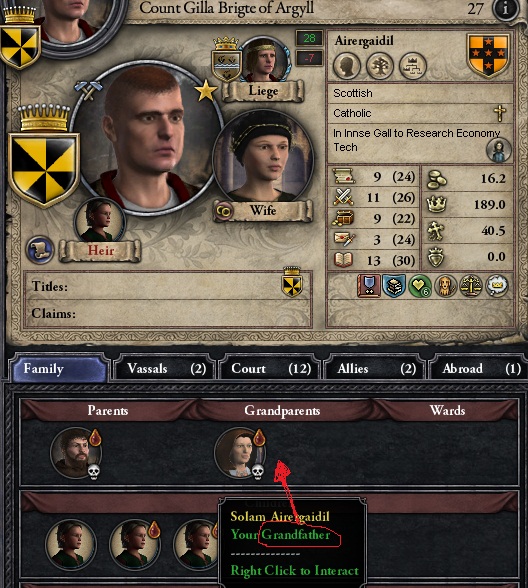Click the Airergaidil dynasty coat of arms

tap(488, 55)
